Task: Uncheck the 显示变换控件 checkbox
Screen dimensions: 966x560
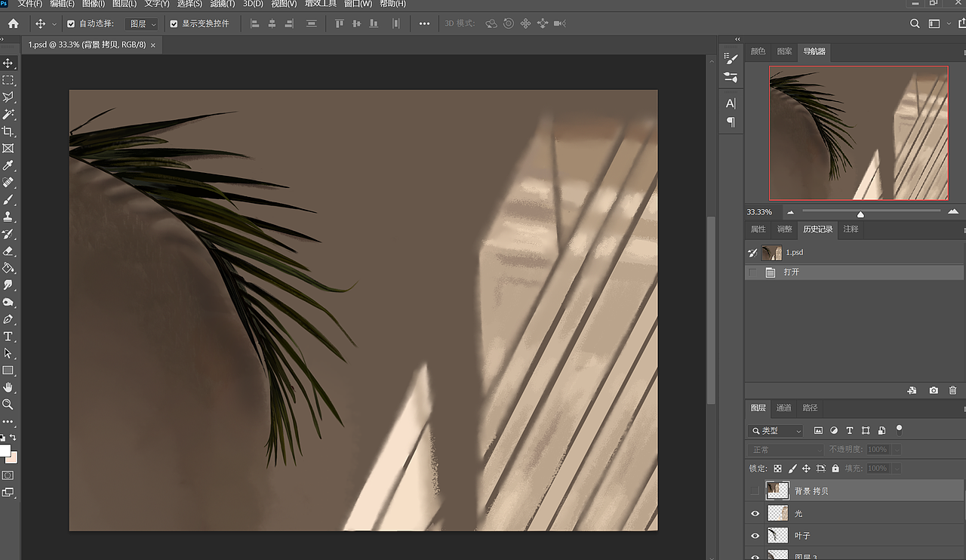Action: pos(174,23)
